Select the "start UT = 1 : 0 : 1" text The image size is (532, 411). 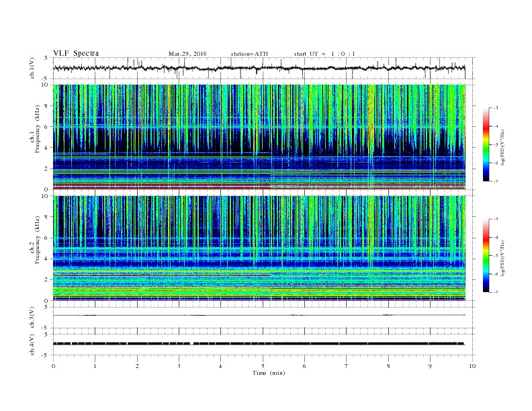click(x=324, y=54)
